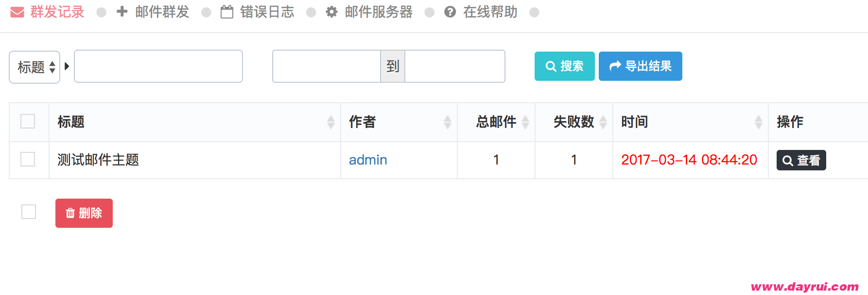Open the admin author link
Screen dimensions: 868x295
[368, 160]
